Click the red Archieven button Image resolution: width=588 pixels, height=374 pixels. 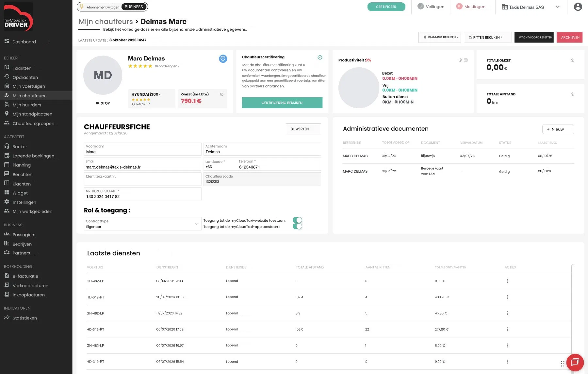point(570,37)
